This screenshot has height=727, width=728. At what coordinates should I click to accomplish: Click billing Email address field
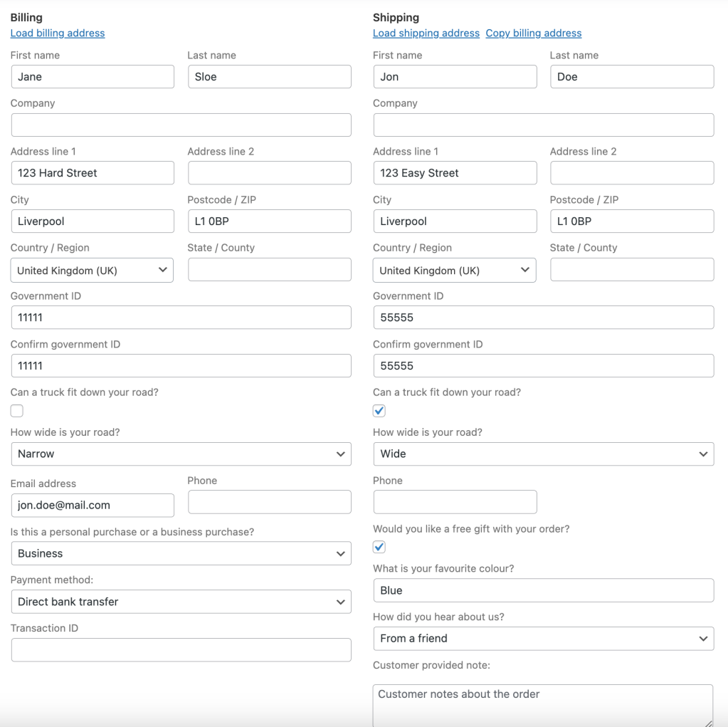coord(93,506)
